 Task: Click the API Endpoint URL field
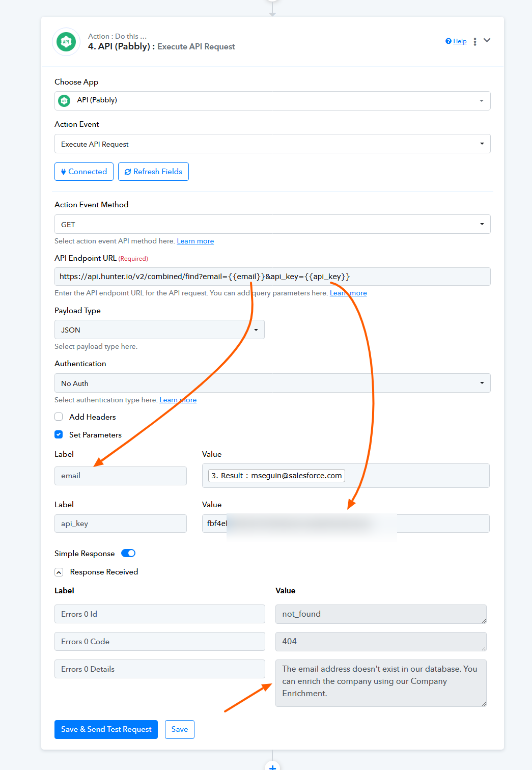pos(272,277)
